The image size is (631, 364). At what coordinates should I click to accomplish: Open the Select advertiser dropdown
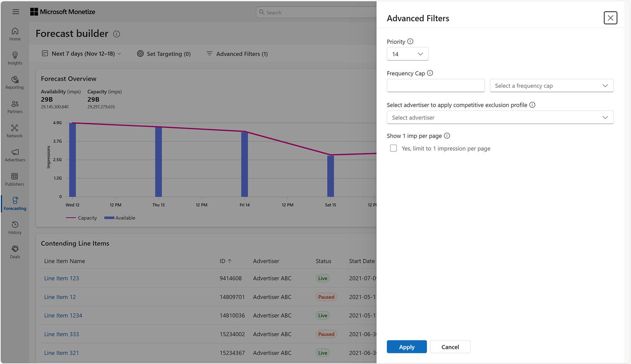(500, 117)
